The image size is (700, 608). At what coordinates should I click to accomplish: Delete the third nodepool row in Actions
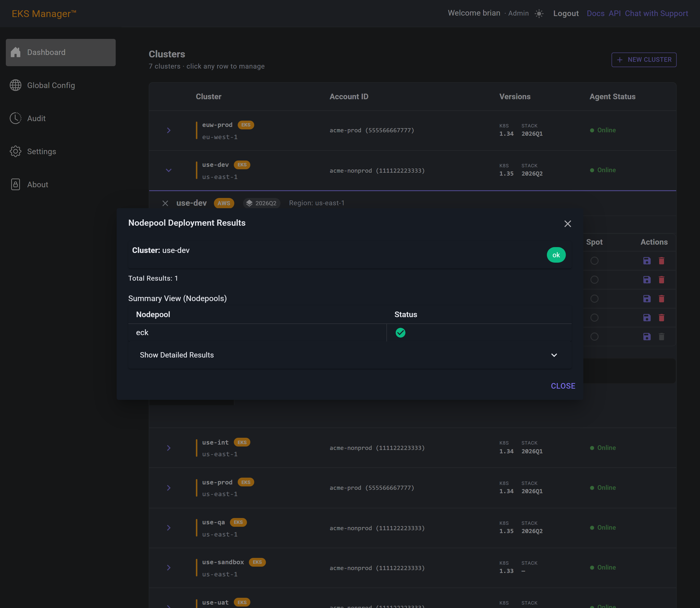coord(661,299)
